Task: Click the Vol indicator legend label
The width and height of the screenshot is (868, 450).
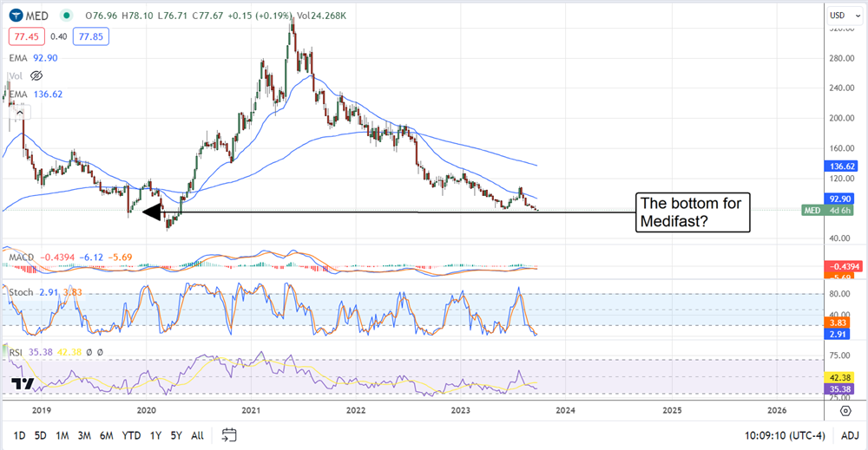Action: click(16, 75)
